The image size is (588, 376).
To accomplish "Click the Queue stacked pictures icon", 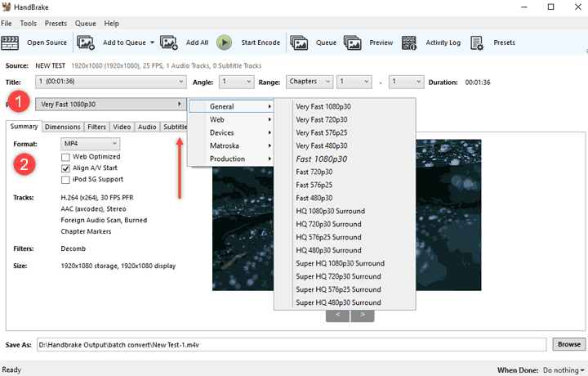I will click(299, 43).
